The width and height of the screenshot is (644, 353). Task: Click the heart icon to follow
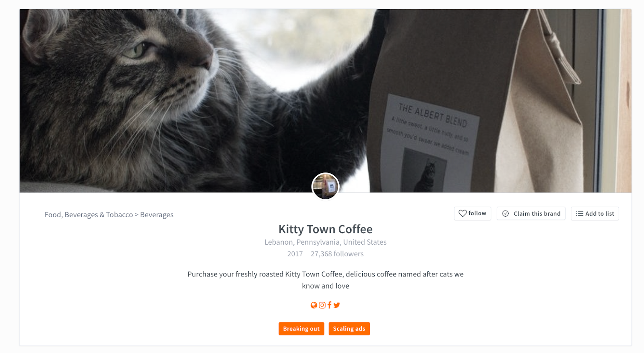(463, 214)
